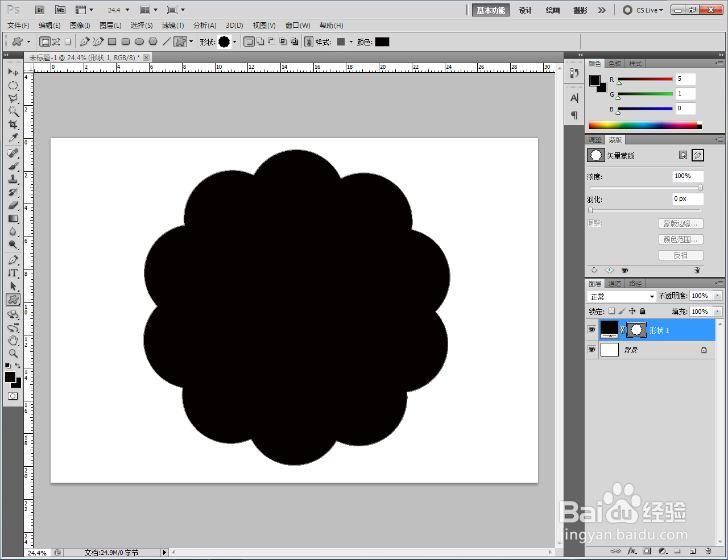Image resolution: width=728 pixels, height=560 pixels.
Task: Select the Gradient tool
Action: pyautogui.click(x=13, y=218)
